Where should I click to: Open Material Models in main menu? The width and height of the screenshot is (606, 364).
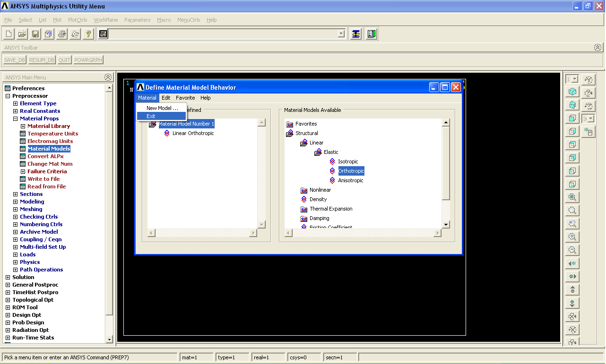tap(49, 149)
